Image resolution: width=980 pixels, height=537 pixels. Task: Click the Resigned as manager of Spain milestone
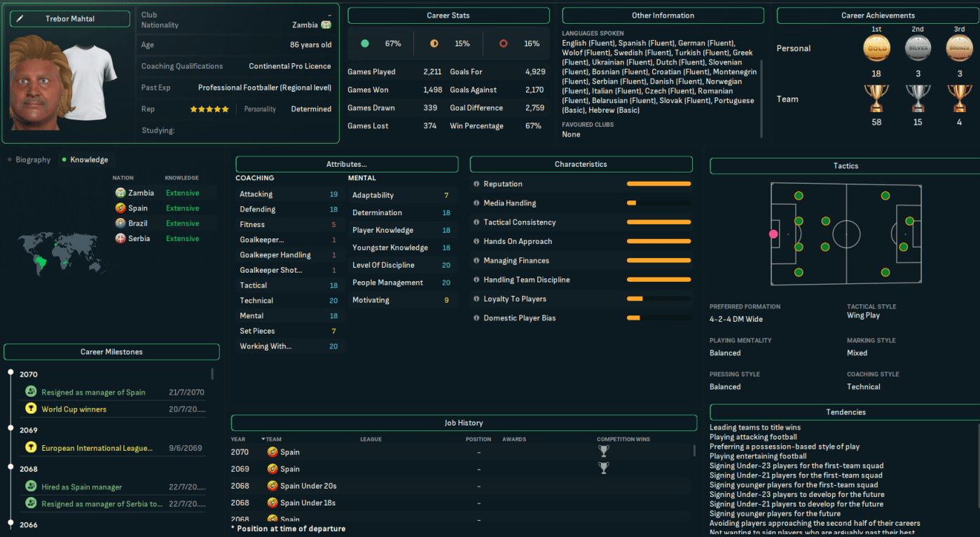93,393
